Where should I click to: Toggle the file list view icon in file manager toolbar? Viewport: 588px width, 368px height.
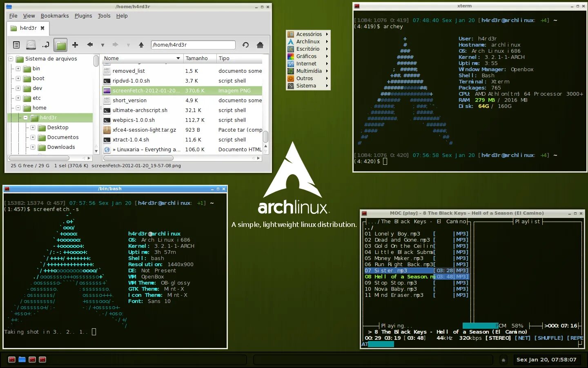coord(16,45)
